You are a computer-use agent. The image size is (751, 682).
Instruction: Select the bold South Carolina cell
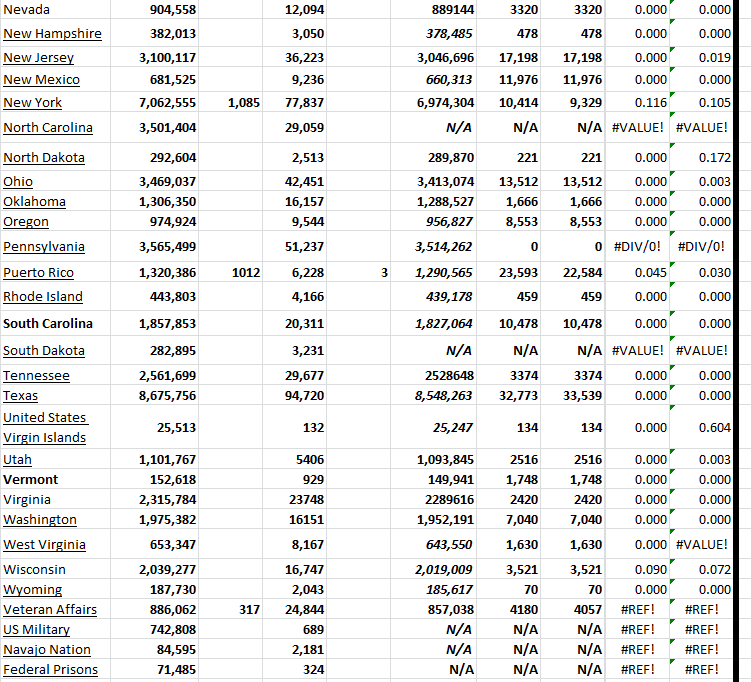point(48,323)
